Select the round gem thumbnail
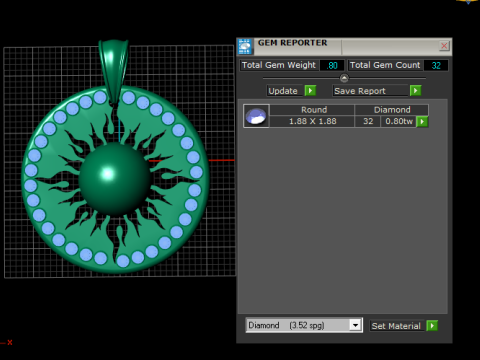Screen dimensions: 480x360 [256, 116]
